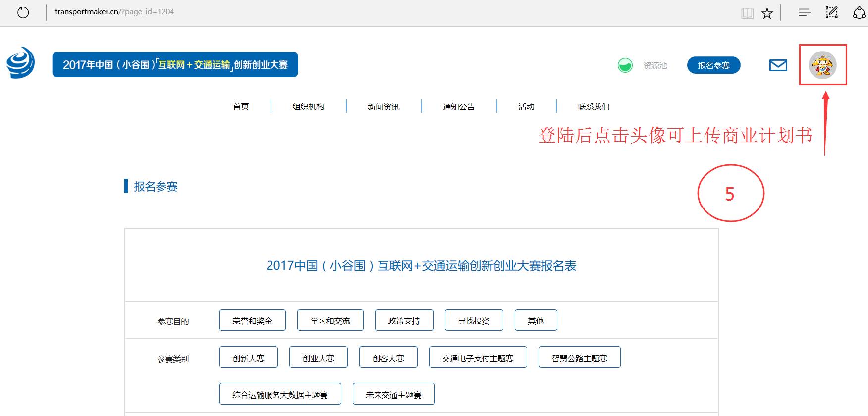Image resolution: width=868 pixels, height=416 pixels.
Task: Select 未来交通主题赛 category
Action: pos(394,394)
